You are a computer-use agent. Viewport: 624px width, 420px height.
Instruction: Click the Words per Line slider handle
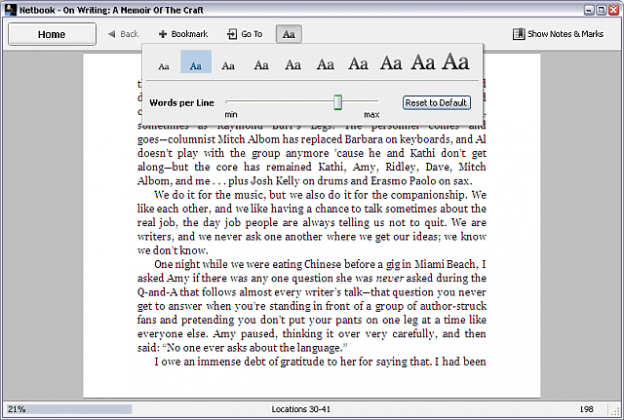338,102
